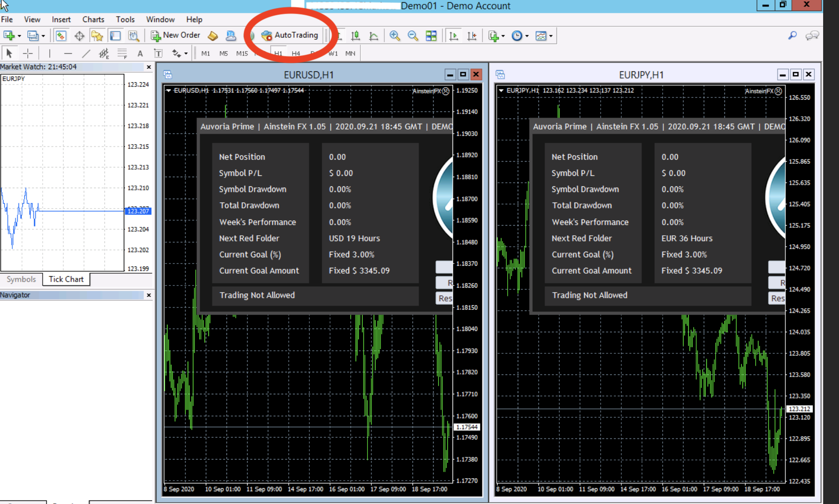Select the Equidistant Channel tool

click(104, 53)
